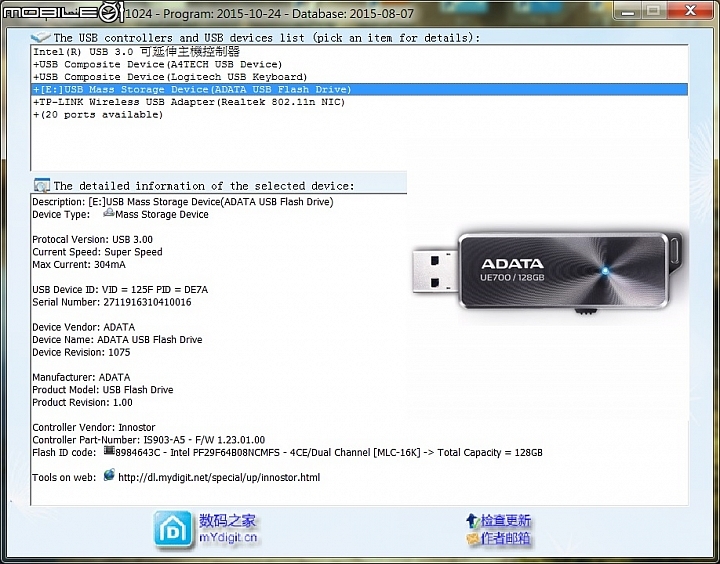Screen dimensions: 720x564
Task: Click the globe icon next to Tools on web
Action: pos(109,475)
